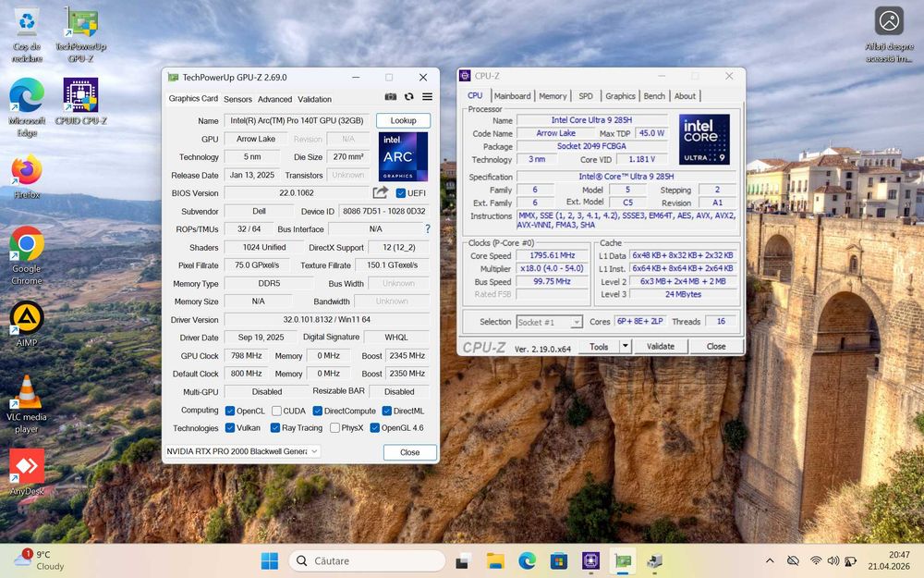Toggle the DirectML checkbox
Viewport: 924px width, 578px height.
coord(386,411)
